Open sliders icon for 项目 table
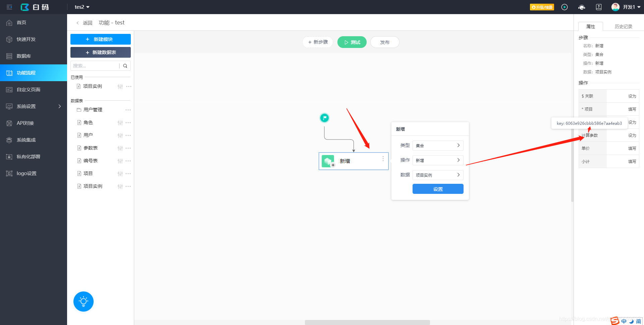 tap(120, 174)
